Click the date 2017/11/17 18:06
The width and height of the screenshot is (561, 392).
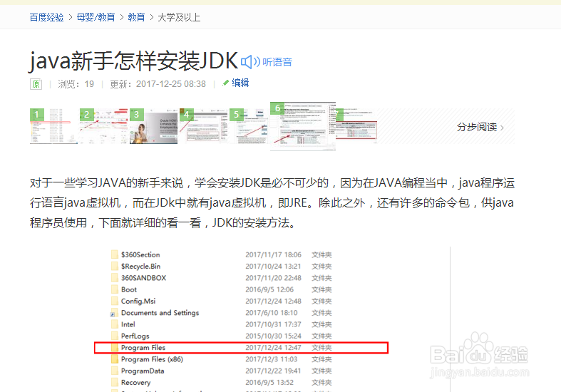point(273,254)
